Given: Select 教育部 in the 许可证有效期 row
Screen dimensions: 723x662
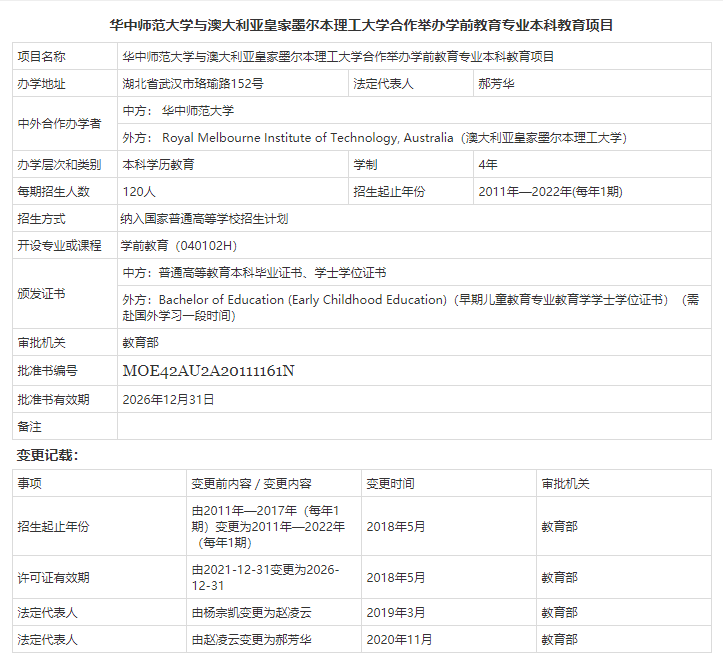Looking at the screenshot, I should [x=559, y=578].
